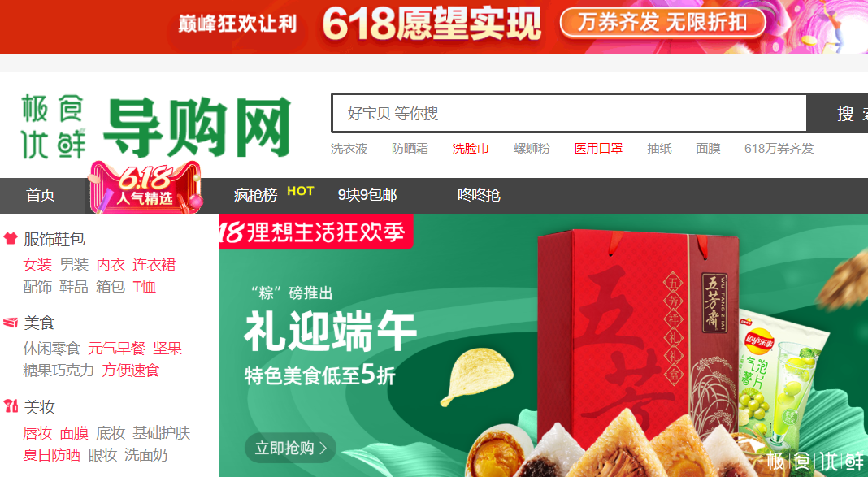Open the 连衣裙 category link

tap(154, 265)
